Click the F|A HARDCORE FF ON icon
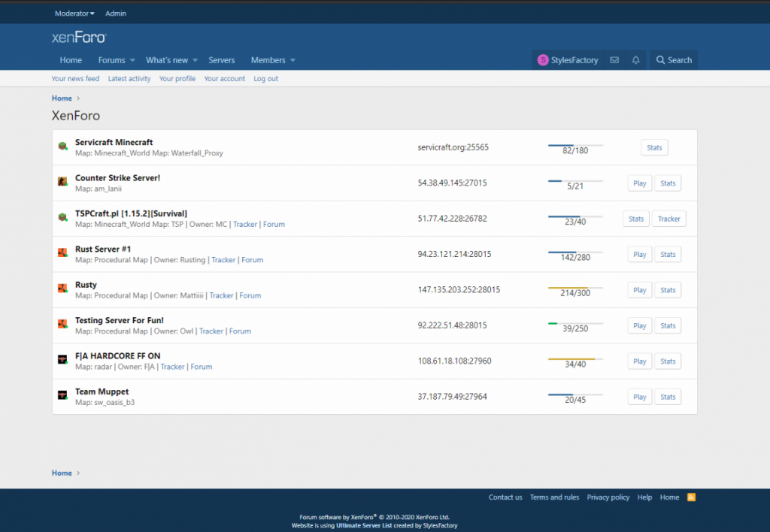Screen dimensions: 770x532 click(62, 360)
